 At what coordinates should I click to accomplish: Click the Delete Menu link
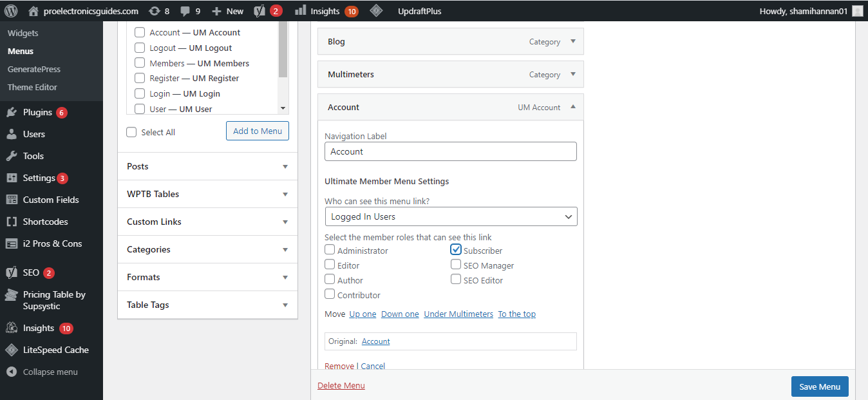341,385
